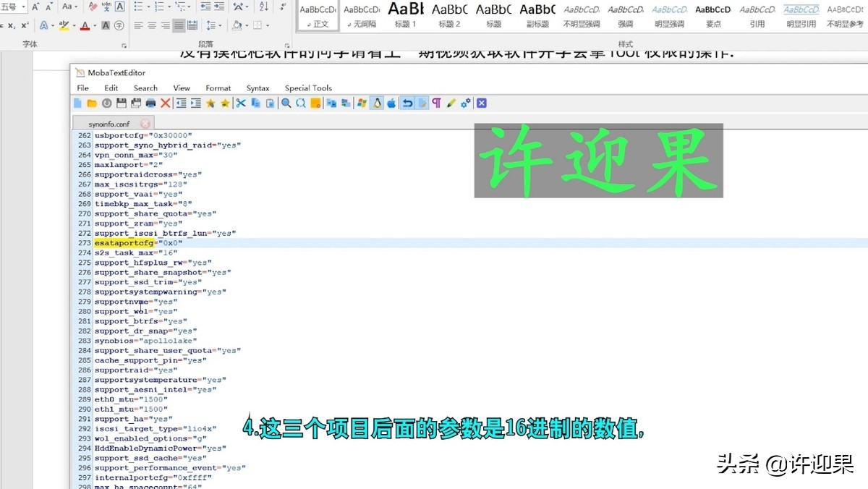Click the settings gears icon
The width and height of the screenshot is (868, 489).
pos(466,103)
